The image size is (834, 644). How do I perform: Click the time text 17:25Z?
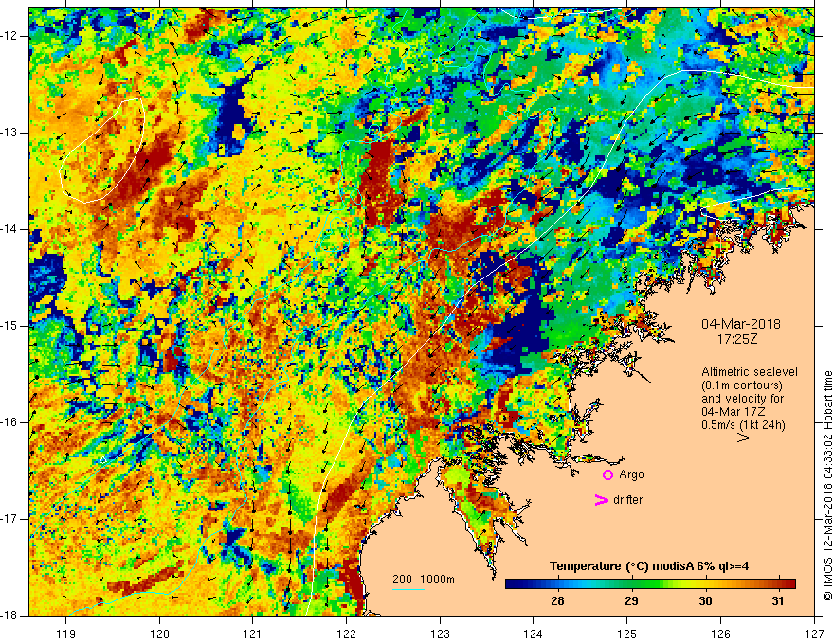[736, 338]
